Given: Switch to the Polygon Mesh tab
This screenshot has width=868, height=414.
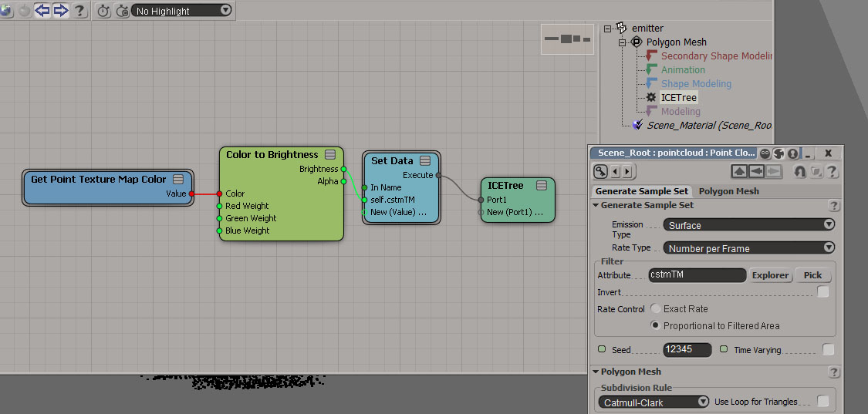Looking at the screenshot, I should pos(728,191).
